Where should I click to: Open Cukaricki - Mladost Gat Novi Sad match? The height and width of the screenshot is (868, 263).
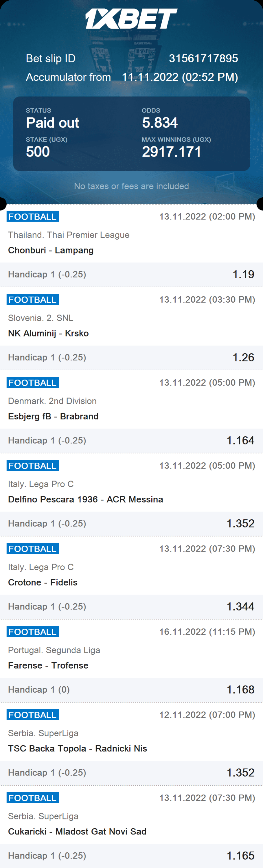click(x=77, y=832)
